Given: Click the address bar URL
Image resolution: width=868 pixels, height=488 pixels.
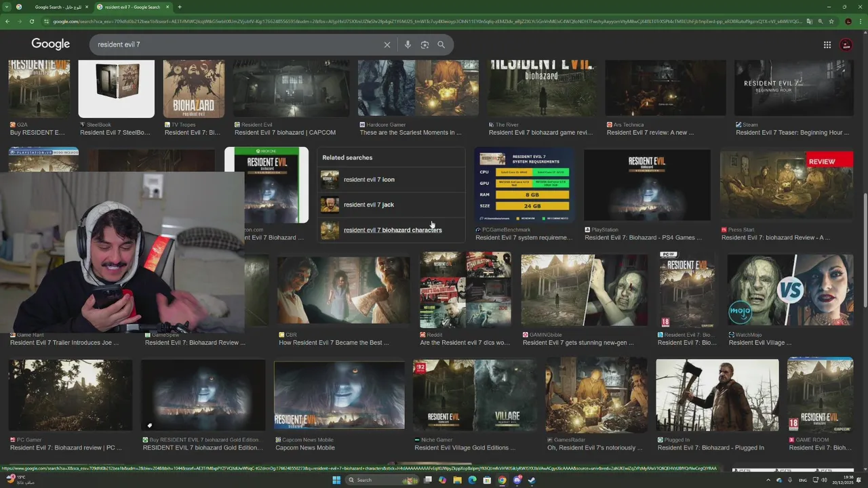Looking at the screenshot, I should [426, 22].
